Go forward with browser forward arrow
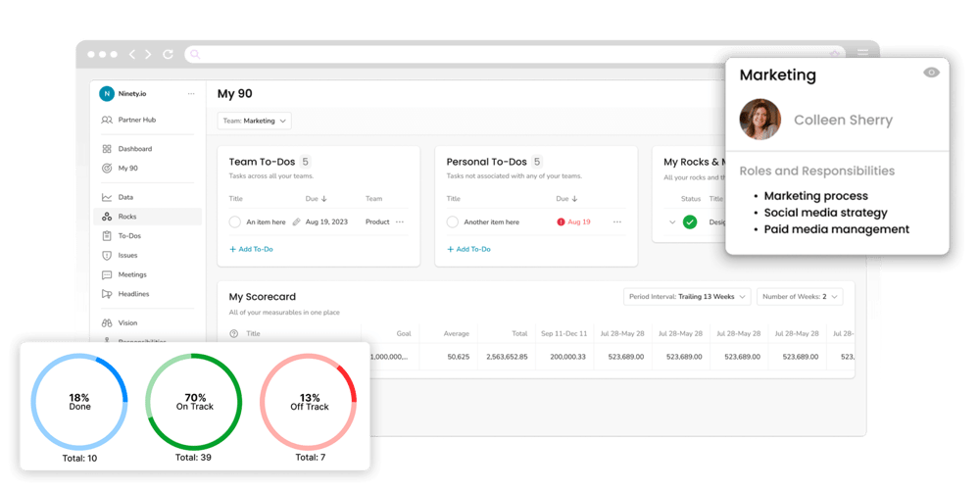980x491 pixels. tap(148, 54)
